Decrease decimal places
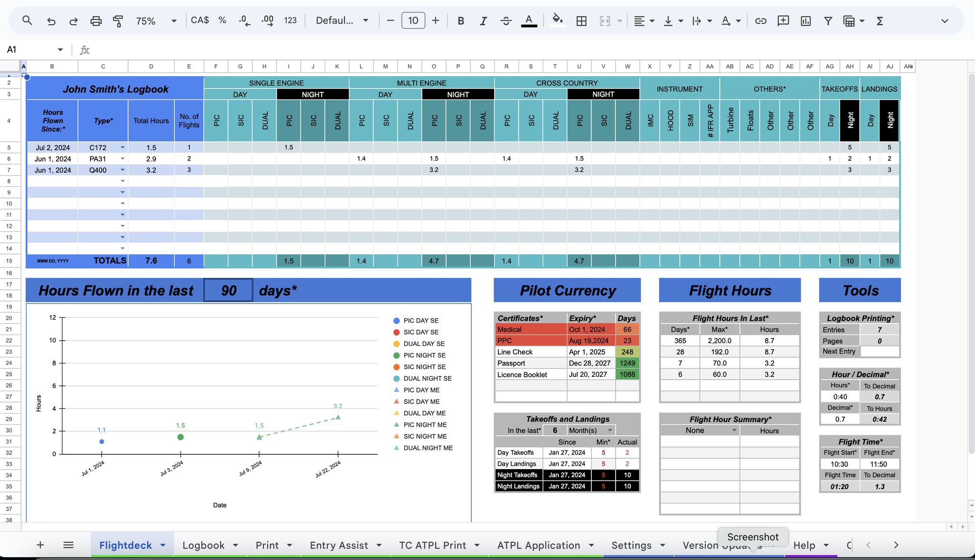 click(x=244, y=20)
